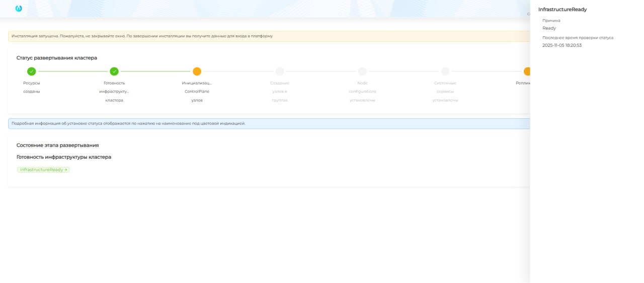Click the grey circle above Создание узлов
This screenshot has width=644, height=283.
click(x=280, y=72)
